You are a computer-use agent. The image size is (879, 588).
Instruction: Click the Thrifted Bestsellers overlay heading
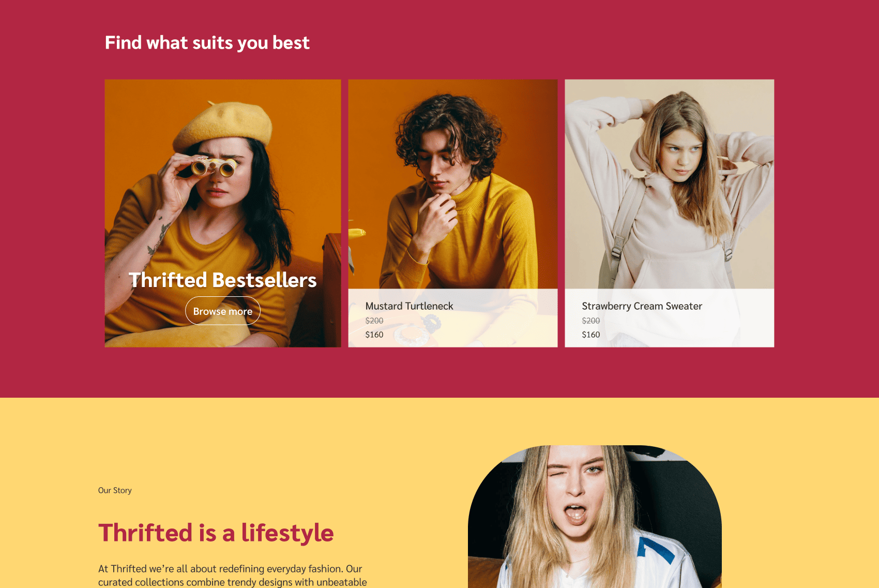point(223,280)
